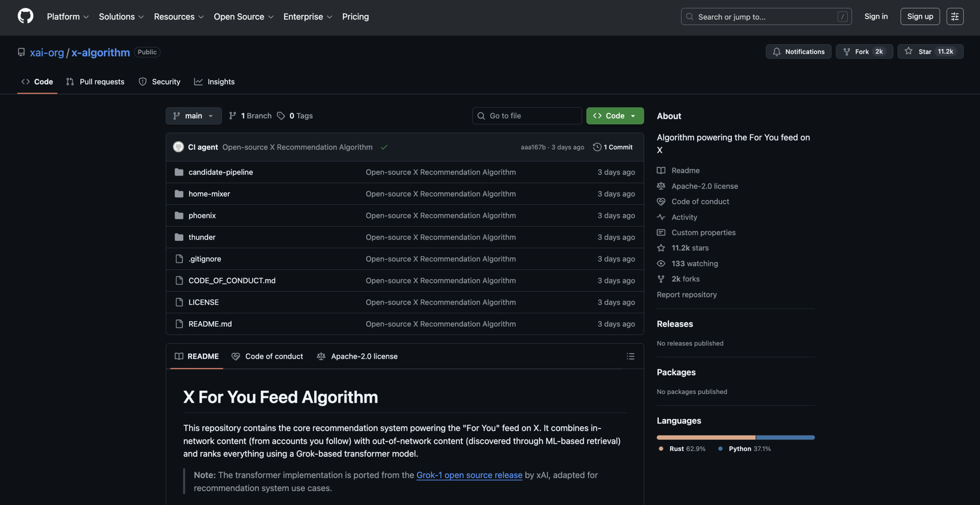
Task: Click the CI agent avatar
Action: click(x=178, y=147)
